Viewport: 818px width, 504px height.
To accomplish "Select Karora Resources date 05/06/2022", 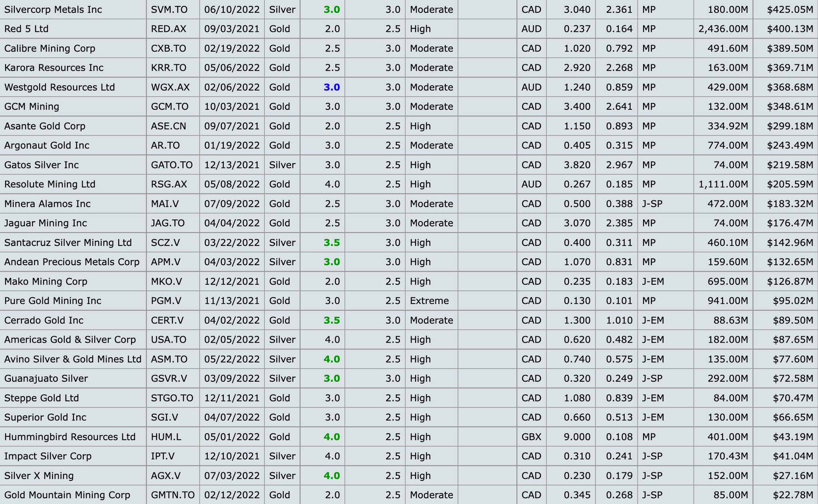I will [x=232, y=68].
